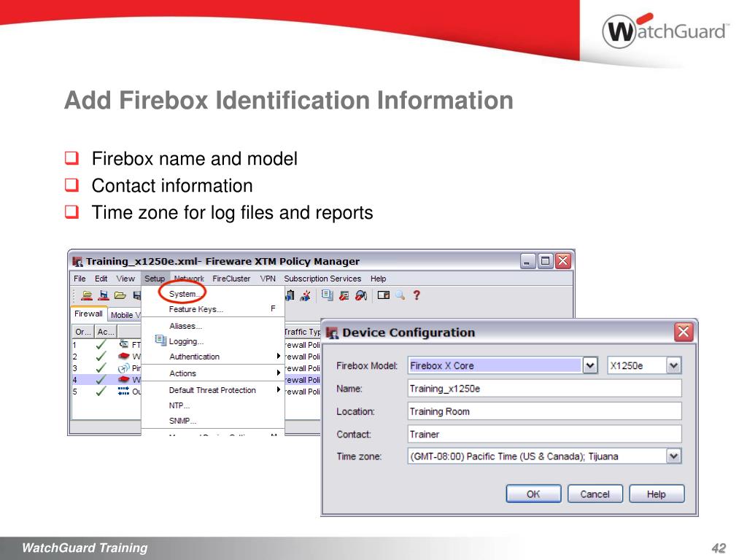This screenshot has height=560, width=747.
Task: Click the Policy Manager title bar app icon
Action: click(x=77, y=262)
